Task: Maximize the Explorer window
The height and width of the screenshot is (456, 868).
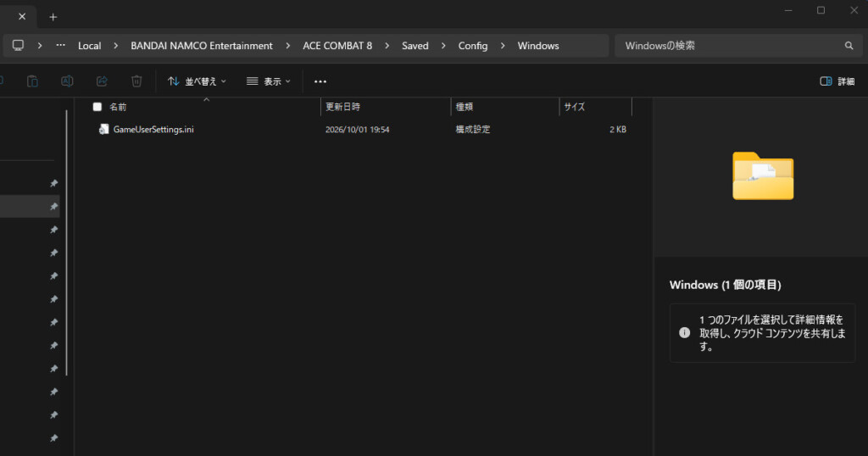Action: (821, 10)
